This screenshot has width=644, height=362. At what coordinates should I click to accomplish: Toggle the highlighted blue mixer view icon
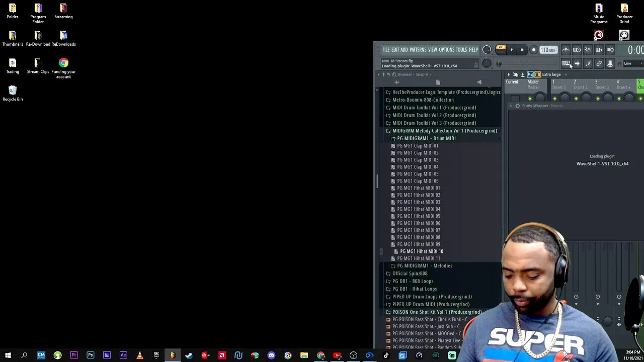tap(530, 74)
